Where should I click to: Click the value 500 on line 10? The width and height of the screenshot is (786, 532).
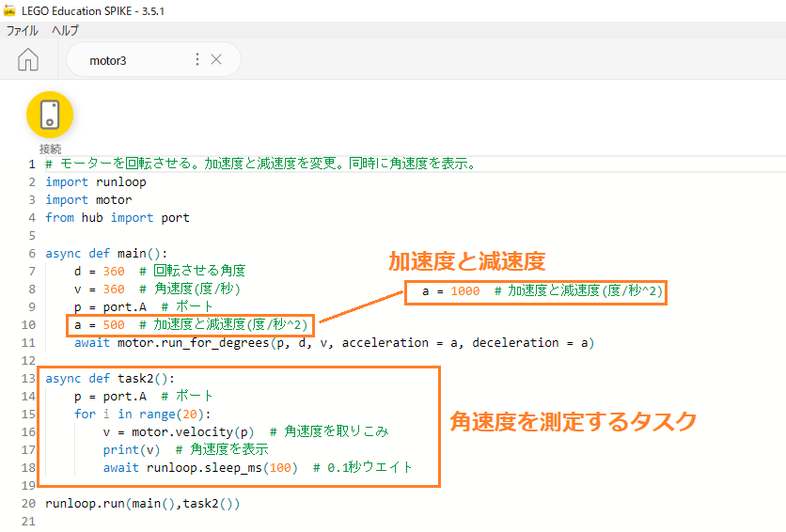pos(114,325)
